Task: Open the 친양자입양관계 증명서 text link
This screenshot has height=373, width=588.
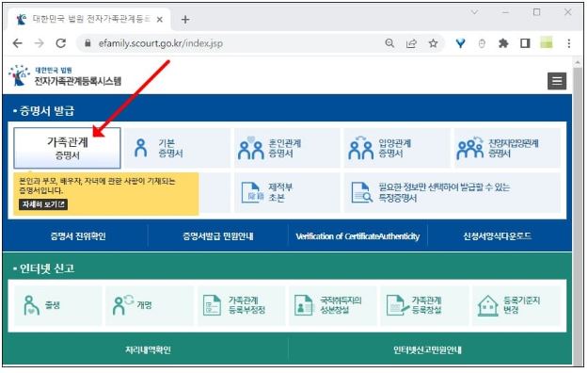Action: coord(513,148)
